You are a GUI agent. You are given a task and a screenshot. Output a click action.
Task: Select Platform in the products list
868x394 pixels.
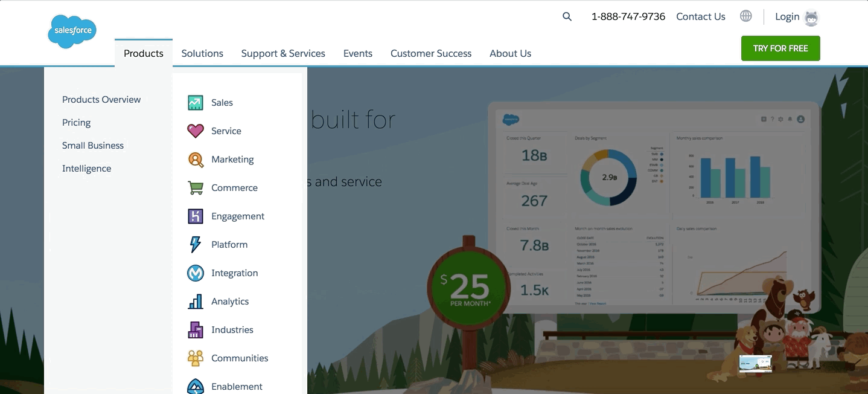pos(229,245)
